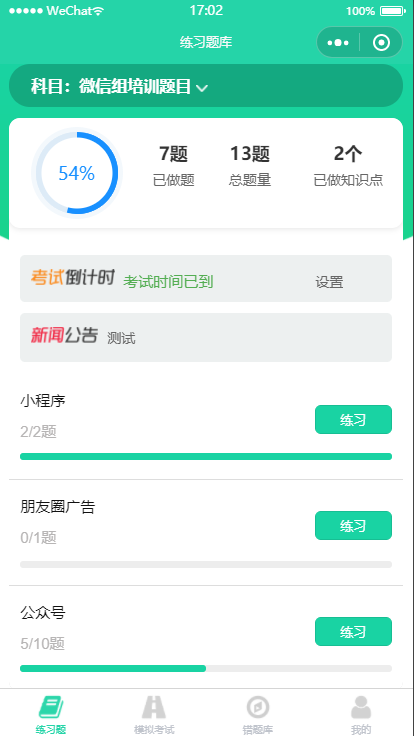The width and height of the screenshot is (414, 736).
Task: Tap the WeChat Wi-Fi status icon
Action: point(98,11)
